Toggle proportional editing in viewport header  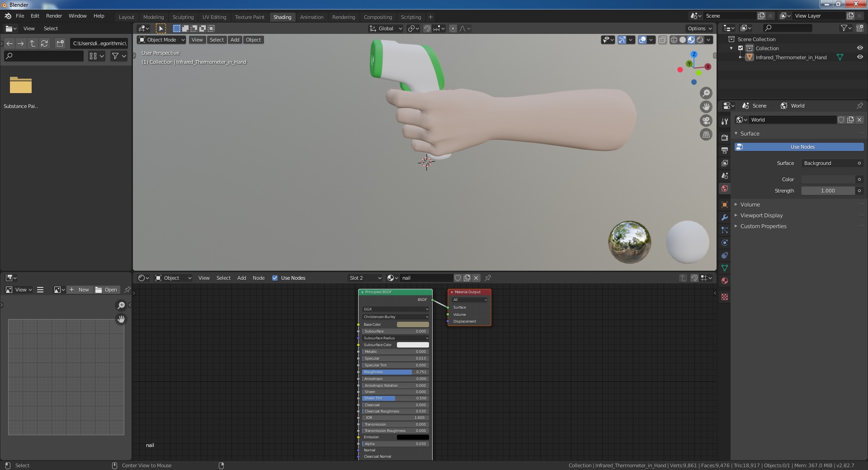[453, 28]
